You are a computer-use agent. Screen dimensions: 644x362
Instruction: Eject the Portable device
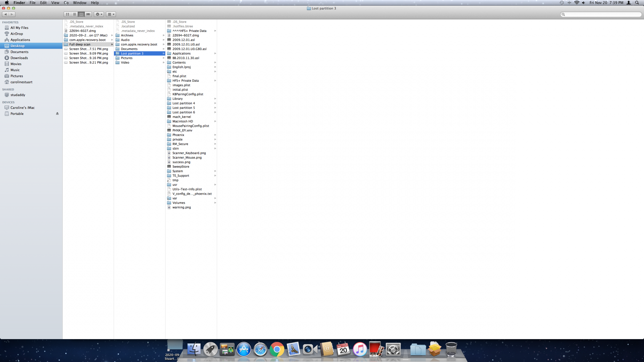pos(57,114)
